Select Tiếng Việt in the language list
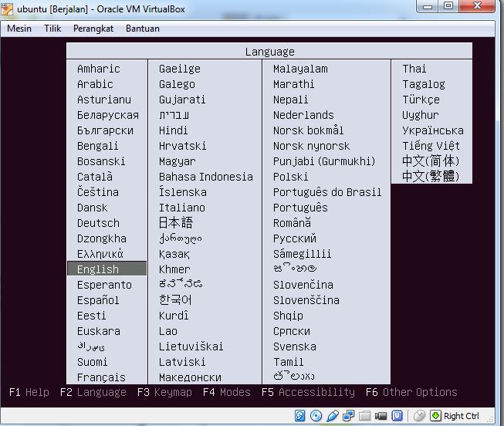Screen dimensions: 504x426 [x=431, y=146]
